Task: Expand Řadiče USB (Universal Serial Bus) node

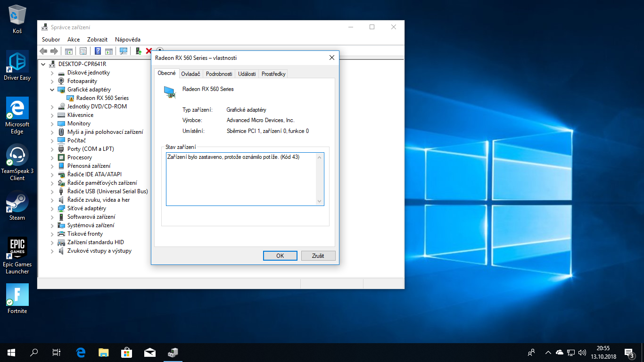Action: tap(52, 191)
